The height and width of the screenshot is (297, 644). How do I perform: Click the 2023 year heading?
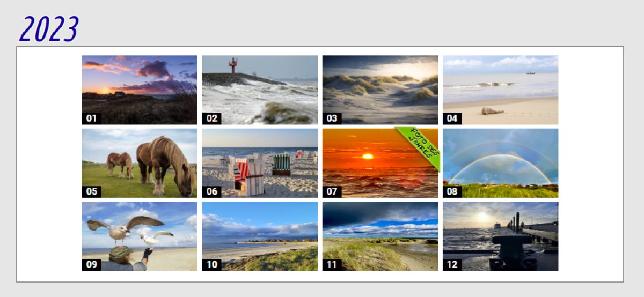click(49, 29)
